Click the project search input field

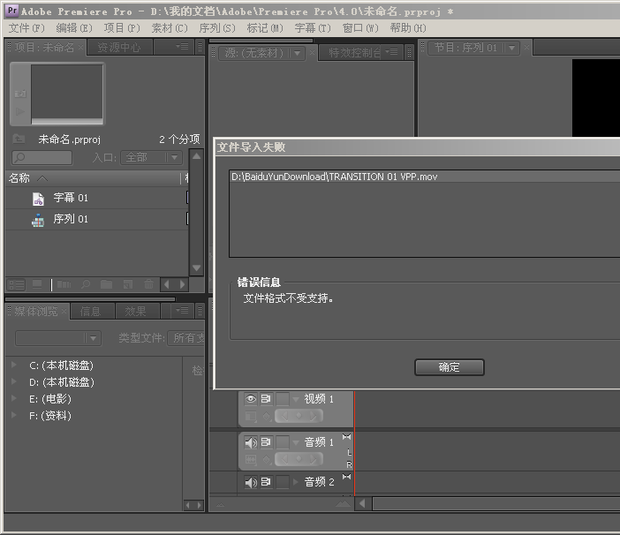pyautogui.click(x=42, y=158)
